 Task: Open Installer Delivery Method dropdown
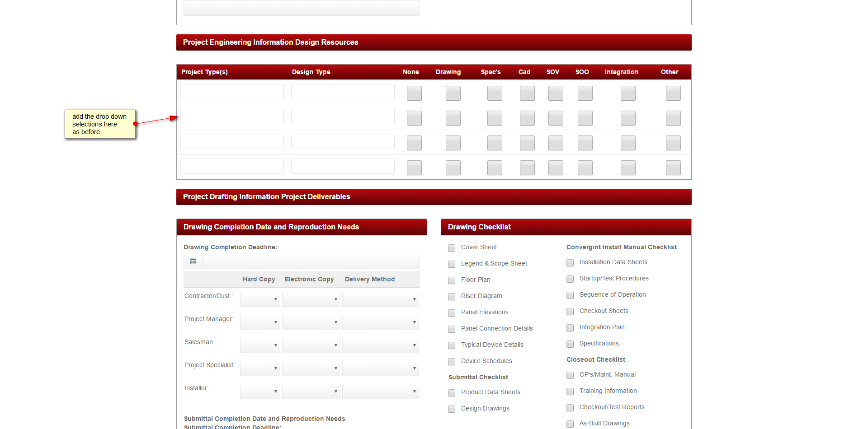[381, 392]
